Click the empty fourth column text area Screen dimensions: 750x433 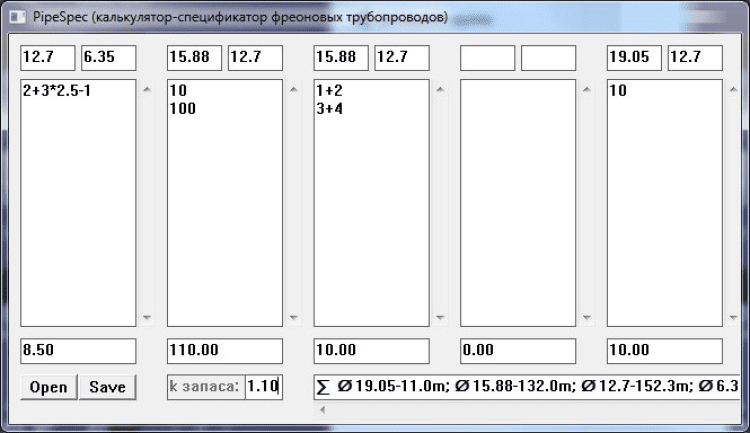[518, 203]
